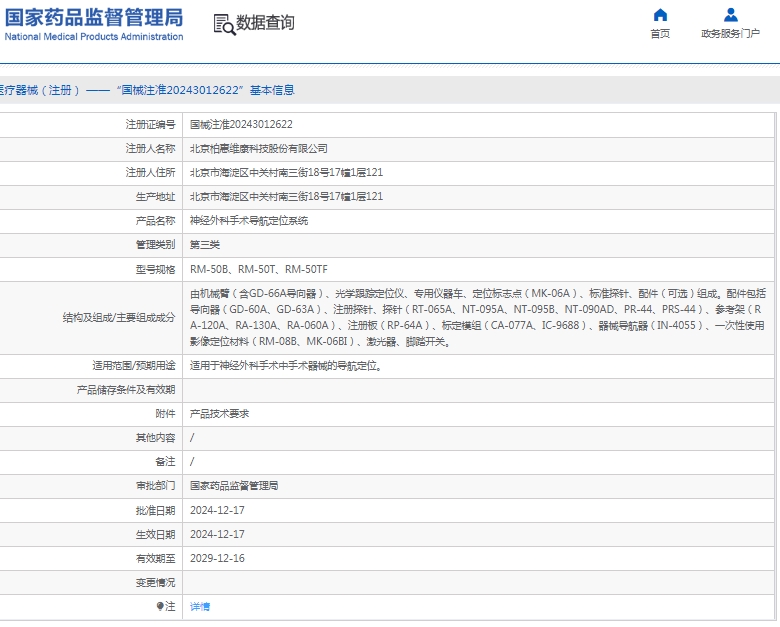Open the 首页 text link
This screenshot has height=627, width=780.
[x=660, y=33]
